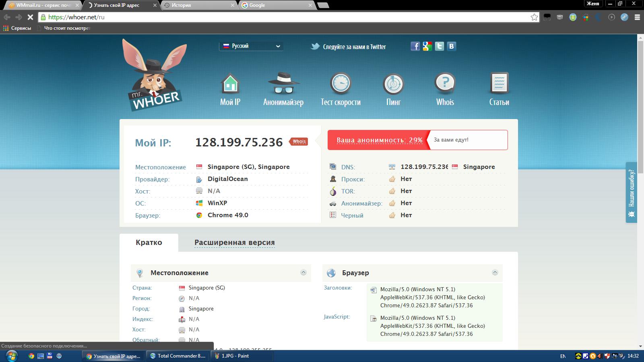Click the large IP address 128.199.75.236

(x=239, y=142)
